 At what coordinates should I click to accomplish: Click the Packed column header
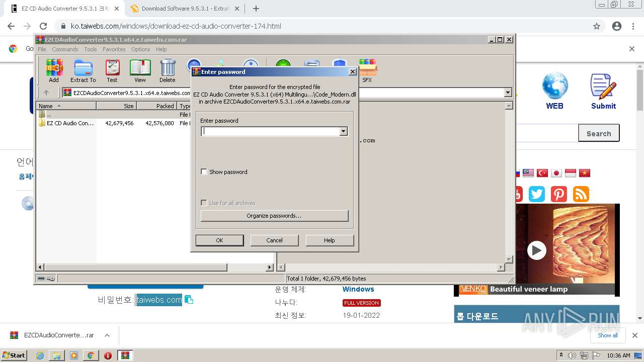(156, 106)
